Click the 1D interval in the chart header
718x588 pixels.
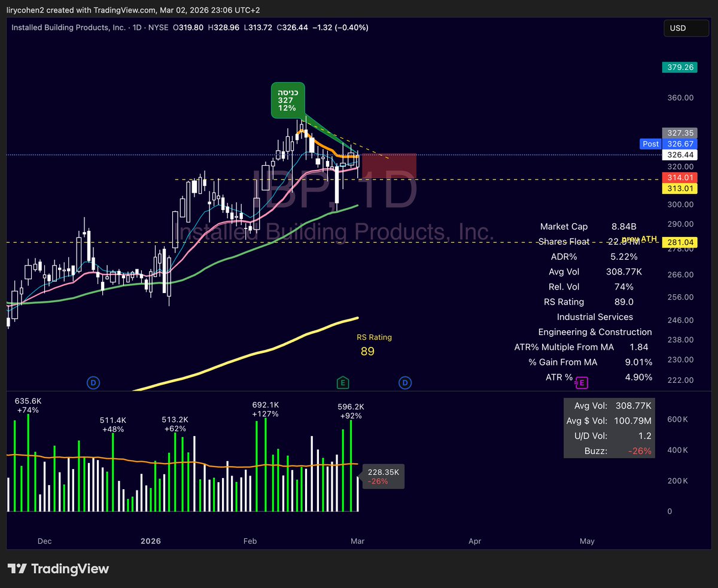tap(138, 28)
